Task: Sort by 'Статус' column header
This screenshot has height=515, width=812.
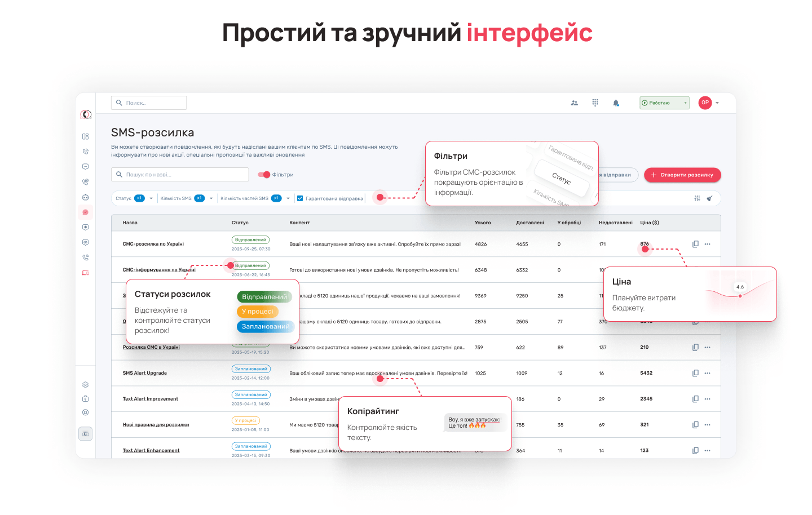Action: click(240, 223)
